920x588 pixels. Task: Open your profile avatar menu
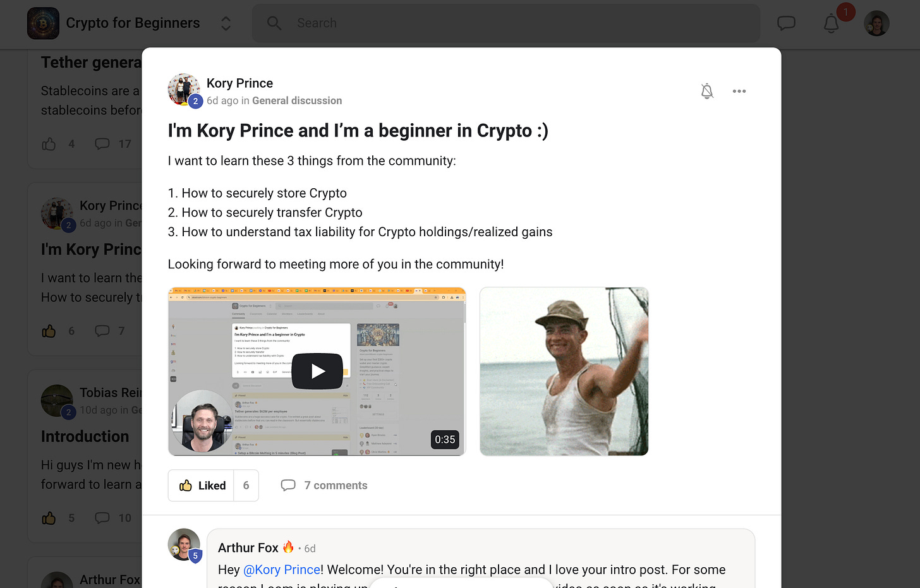coord(876,23)
